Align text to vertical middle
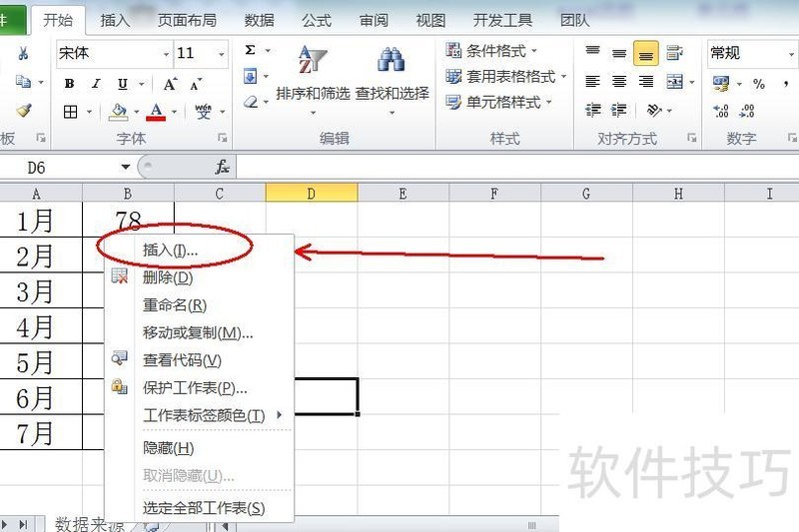Screen dimensions: 799x532 (619, 53)
